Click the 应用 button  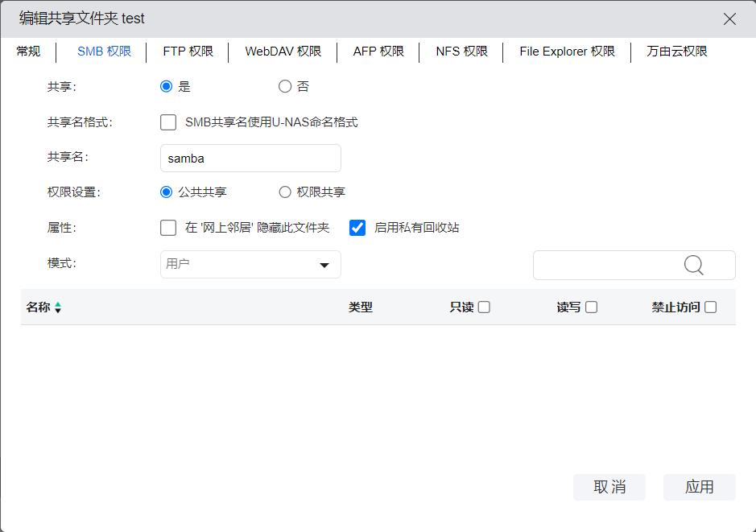tap(699, 487)
